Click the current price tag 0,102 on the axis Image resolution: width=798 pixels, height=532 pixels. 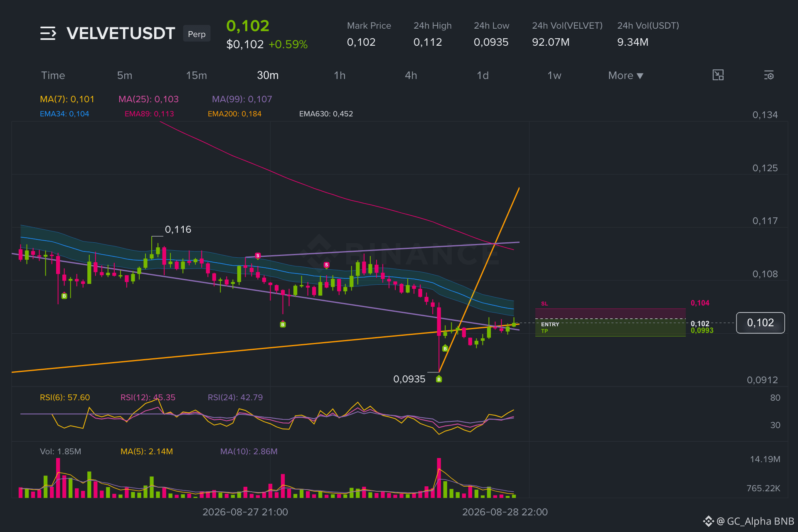click(760, 323)
